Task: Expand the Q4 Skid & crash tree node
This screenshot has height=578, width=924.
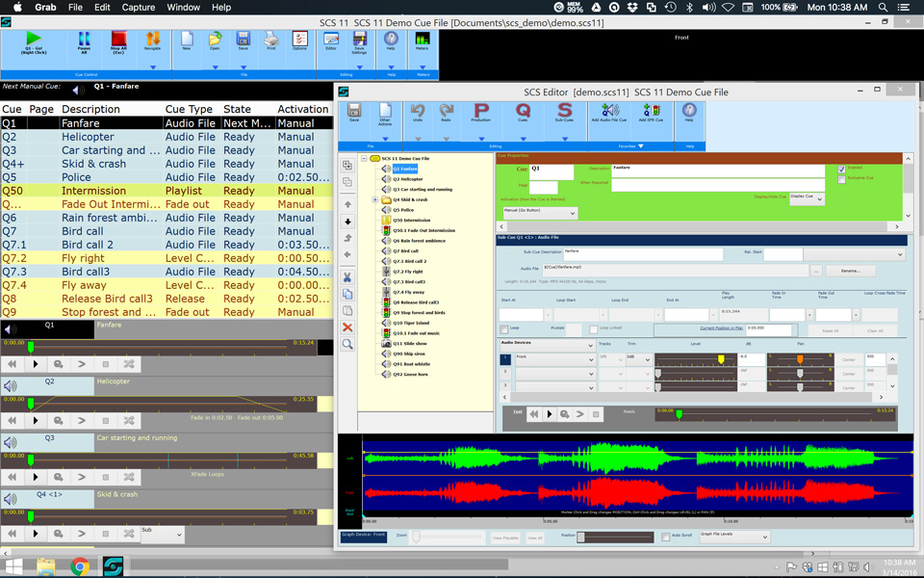Action: pyautogui.click(x=375, y=199)
